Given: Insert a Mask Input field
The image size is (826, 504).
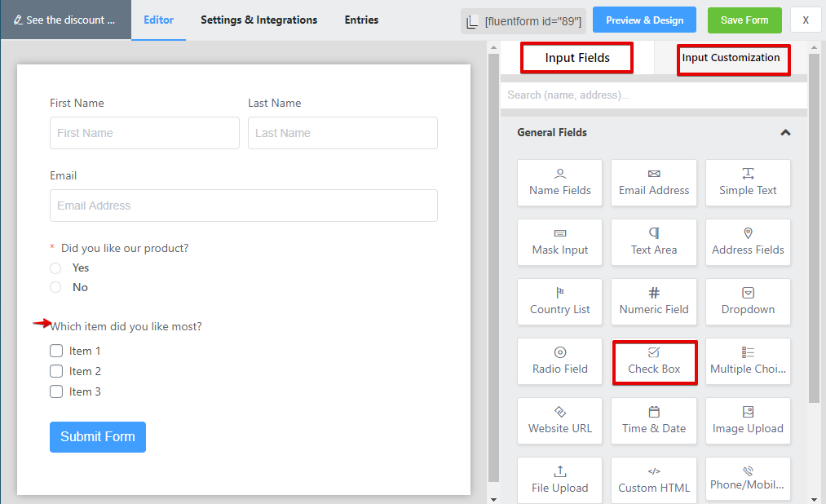Looking at the screenshot, I should [x=559, y=242].
